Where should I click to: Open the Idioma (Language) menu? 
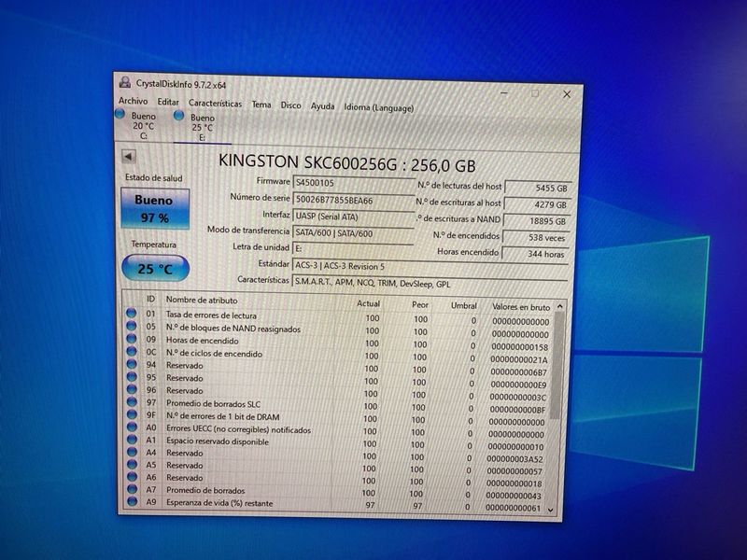tap(379, 107)
